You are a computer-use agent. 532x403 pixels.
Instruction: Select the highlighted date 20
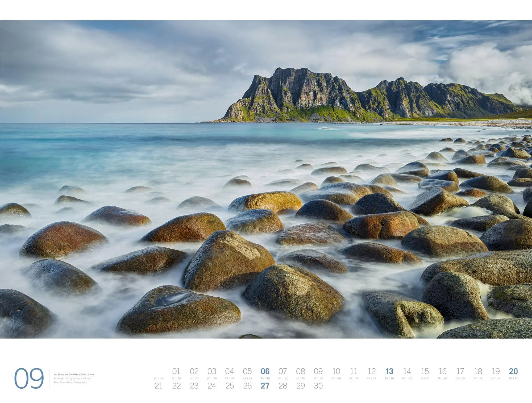513,371
